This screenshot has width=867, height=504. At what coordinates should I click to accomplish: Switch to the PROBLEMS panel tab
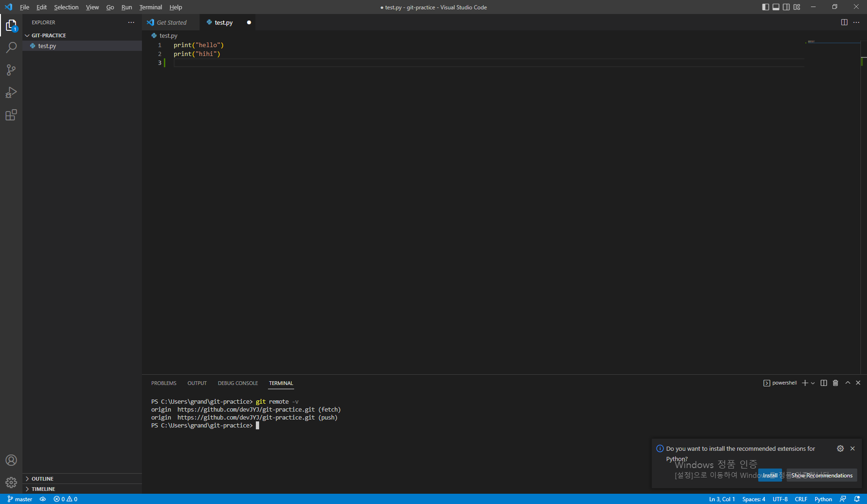click(x=164, y=383)
